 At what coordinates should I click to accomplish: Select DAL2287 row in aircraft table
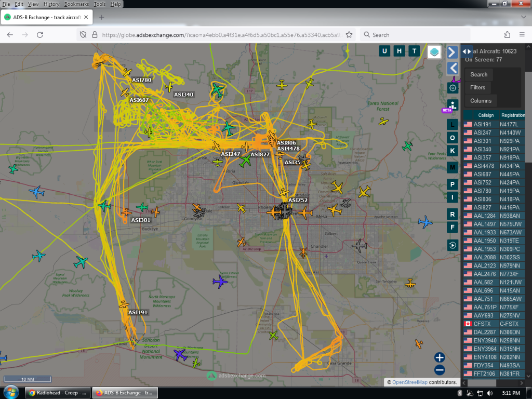point(494,332)
